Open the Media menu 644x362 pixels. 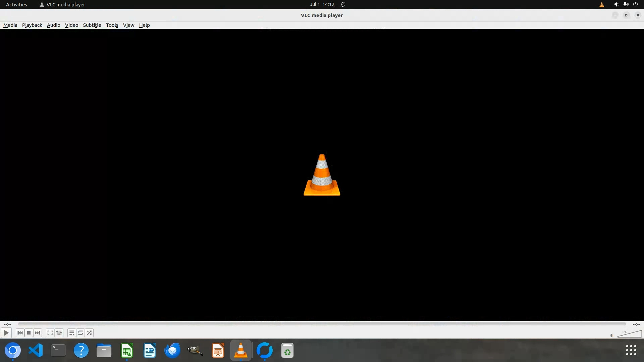click(x=10, y=25)
